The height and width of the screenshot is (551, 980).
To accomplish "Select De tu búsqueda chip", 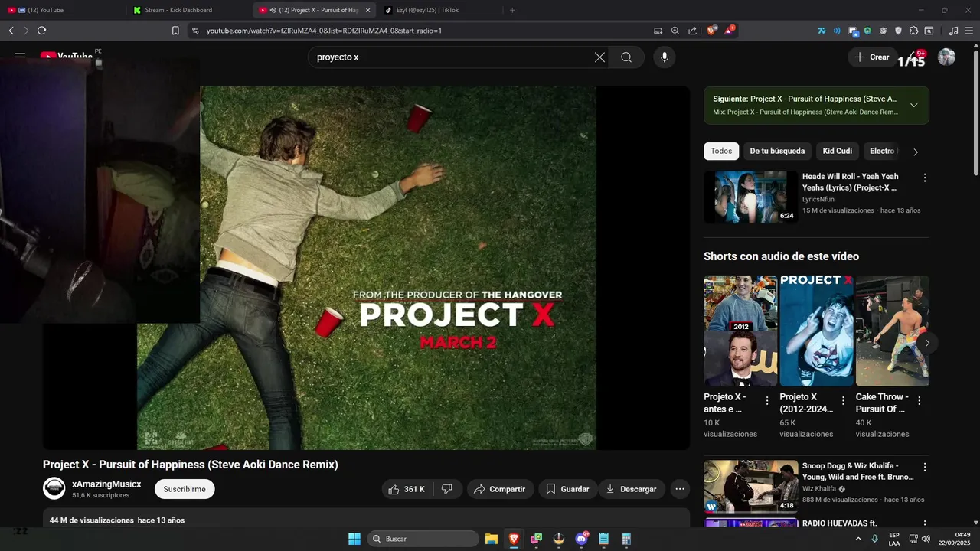I will pos(777,152).
